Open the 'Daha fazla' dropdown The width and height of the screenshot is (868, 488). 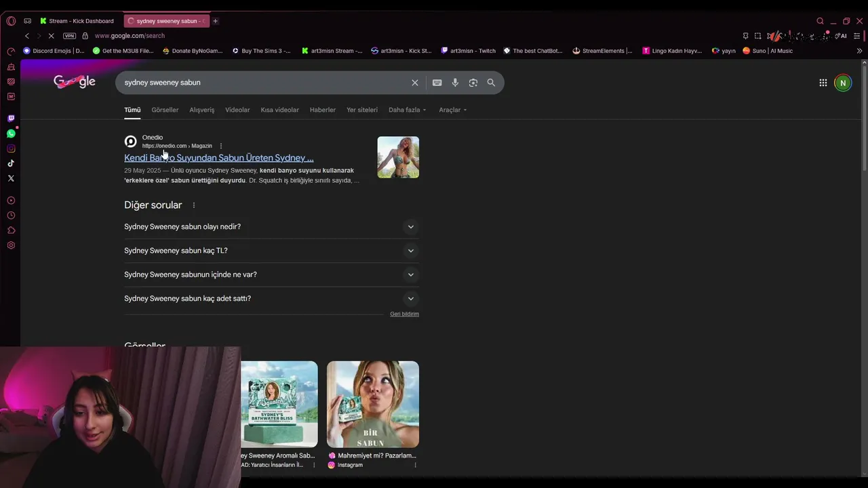click(x=407, y=110)
